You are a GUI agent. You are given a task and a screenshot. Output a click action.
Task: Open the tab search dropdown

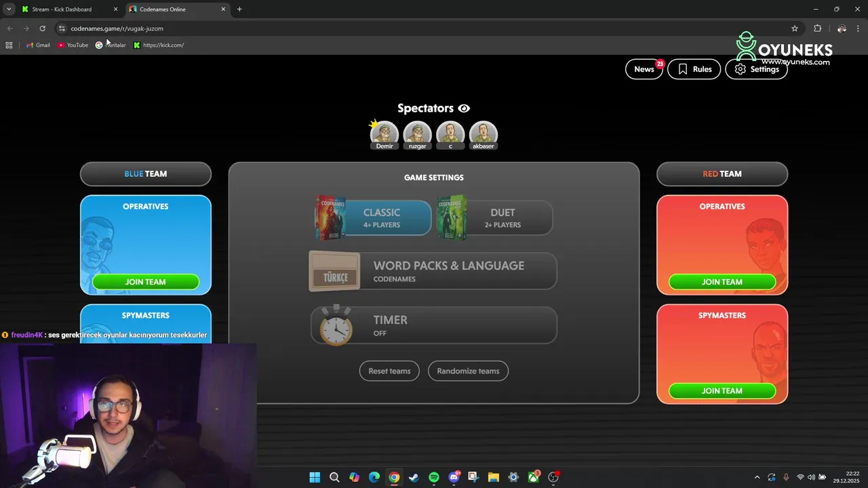[x=8, y=9]
